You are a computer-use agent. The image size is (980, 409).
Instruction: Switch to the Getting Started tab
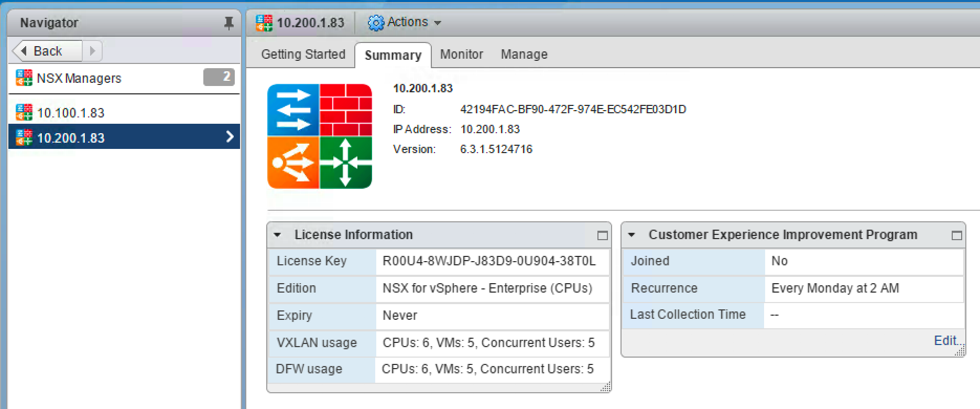(x=303, y=54)
